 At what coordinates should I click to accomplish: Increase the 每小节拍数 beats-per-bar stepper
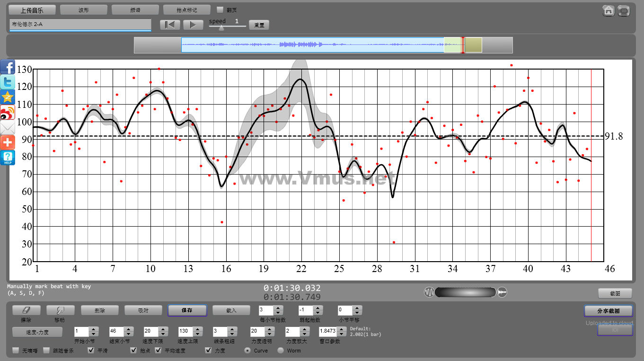tap(278, 308)
